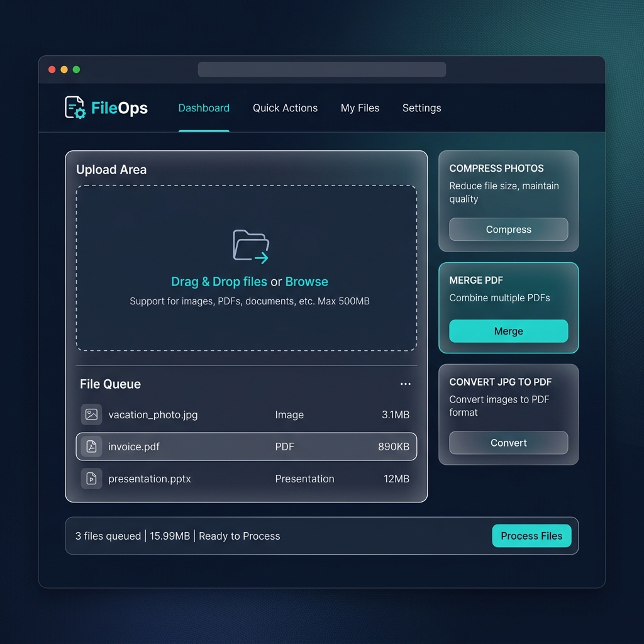The height and width of the screenshot is (644, 644).
Task: Open File Queue three-dot options menu
Action: tap(406, 384)
